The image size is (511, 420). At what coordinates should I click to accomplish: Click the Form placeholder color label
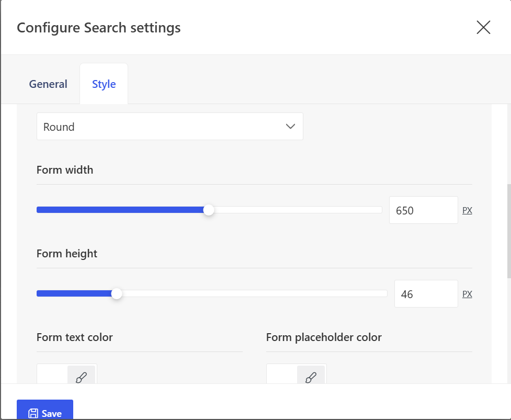pyautogui.click(x=324, y=337)
